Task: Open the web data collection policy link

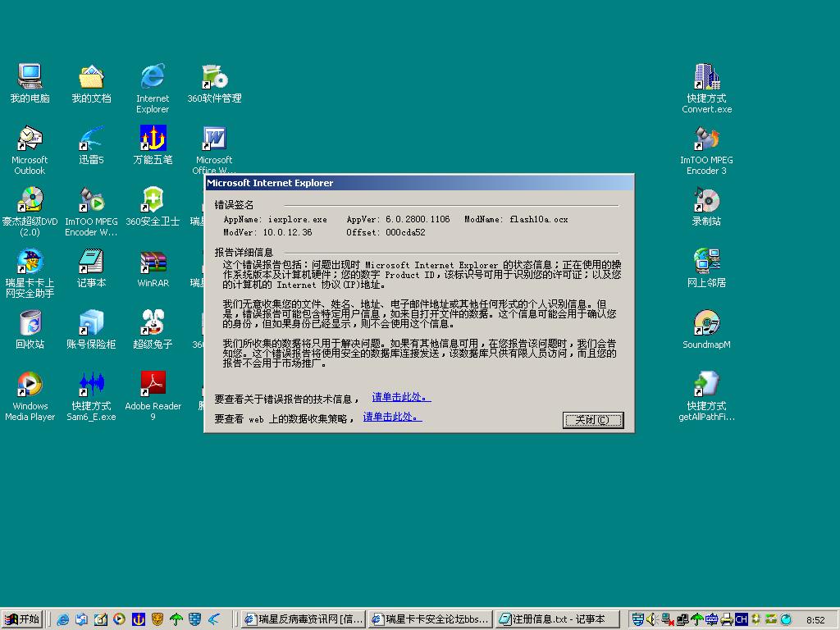Action: [393, 417]
